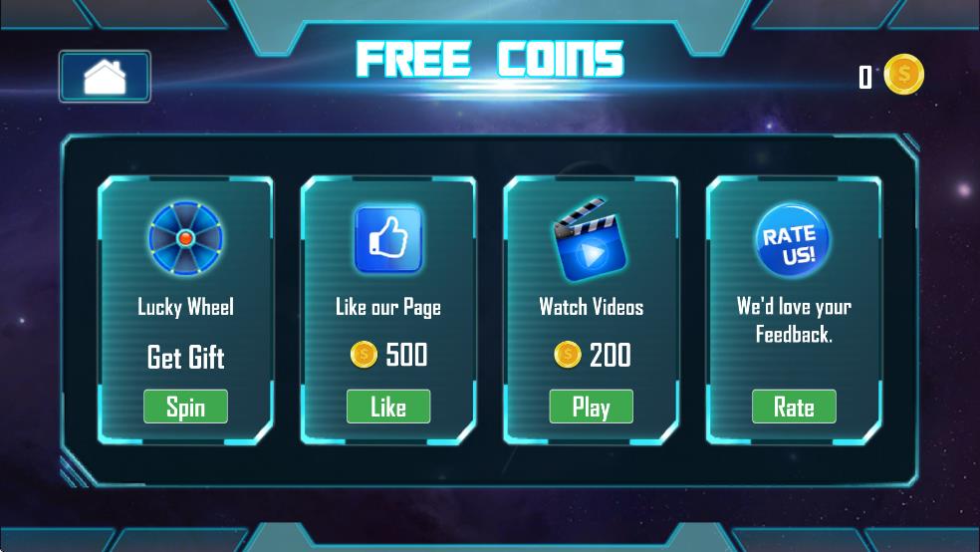Tap the blue thumbs-up Like icon
The image size is (980, 552).
tap(388, 239)
